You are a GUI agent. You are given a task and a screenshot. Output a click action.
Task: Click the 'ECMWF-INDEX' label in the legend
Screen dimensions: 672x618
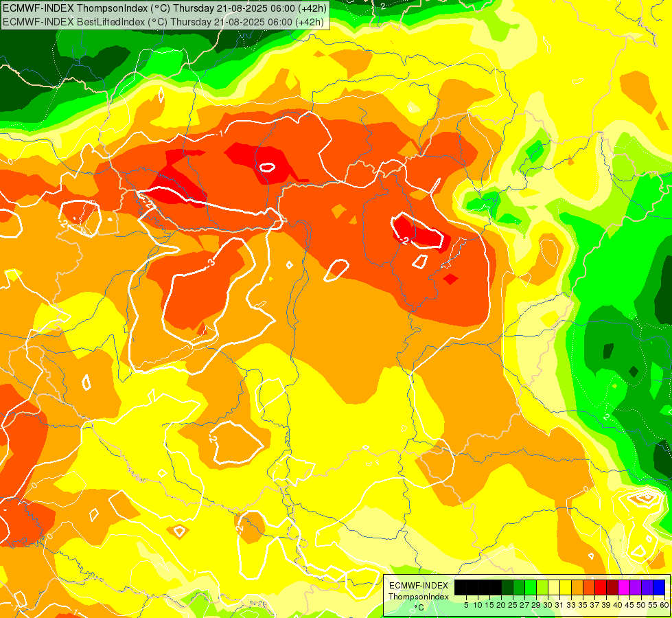(418, 586)
